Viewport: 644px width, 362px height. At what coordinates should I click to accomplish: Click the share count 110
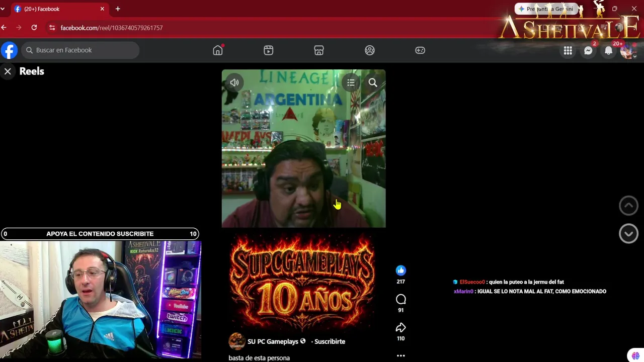tap(400, 338)
